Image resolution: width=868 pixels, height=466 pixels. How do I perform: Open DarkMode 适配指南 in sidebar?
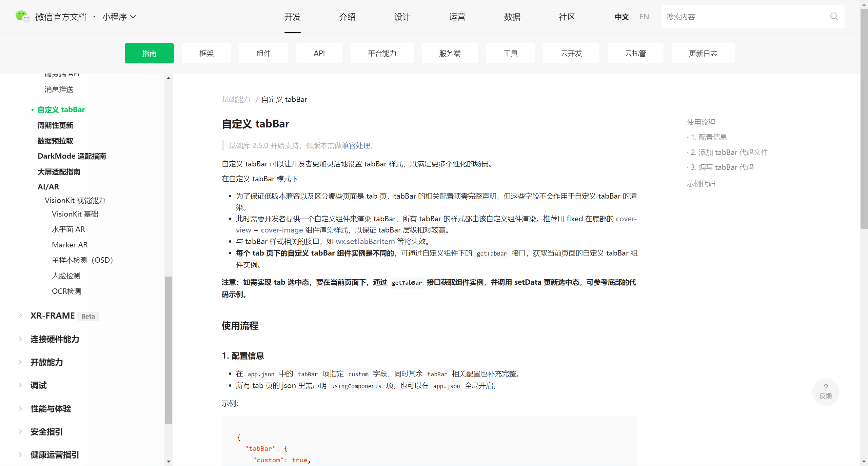(72, 156)
